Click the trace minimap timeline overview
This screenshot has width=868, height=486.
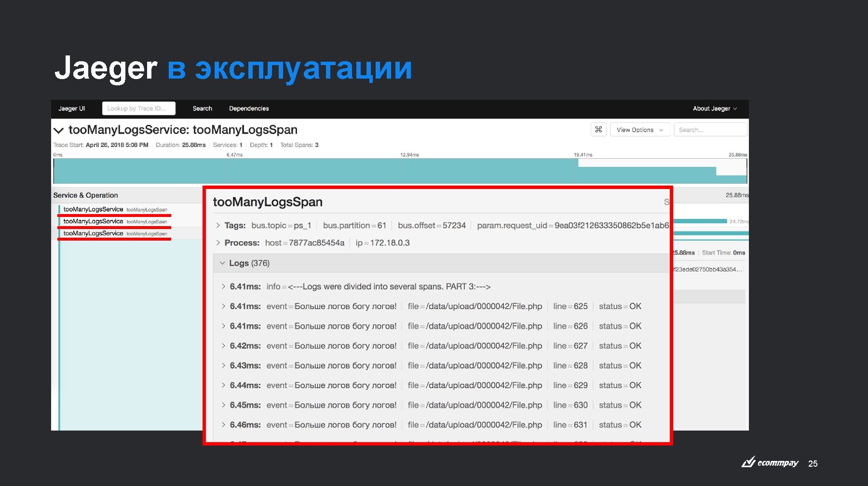400,171
